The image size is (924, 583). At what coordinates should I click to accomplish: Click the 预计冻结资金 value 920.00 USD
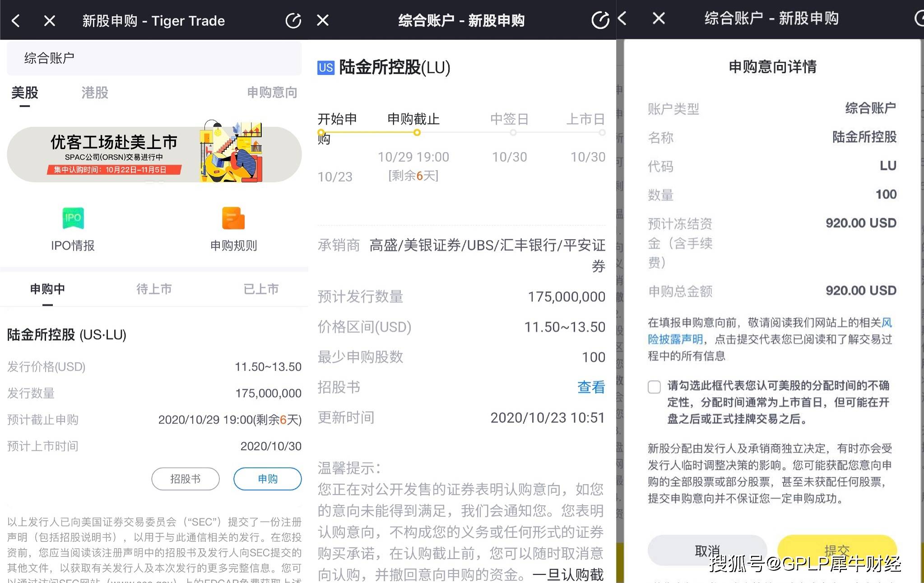pos(861,223)
